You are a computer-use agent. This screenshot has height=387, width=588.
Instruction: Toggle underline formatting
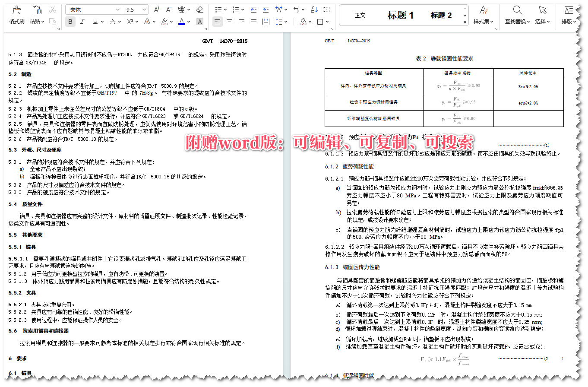(95, 22)
